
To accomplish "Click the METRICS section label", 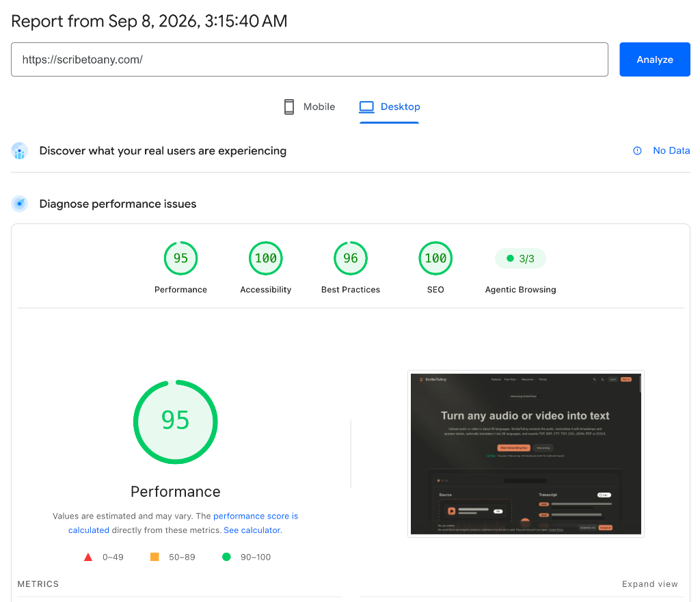I will coord(38,584).
